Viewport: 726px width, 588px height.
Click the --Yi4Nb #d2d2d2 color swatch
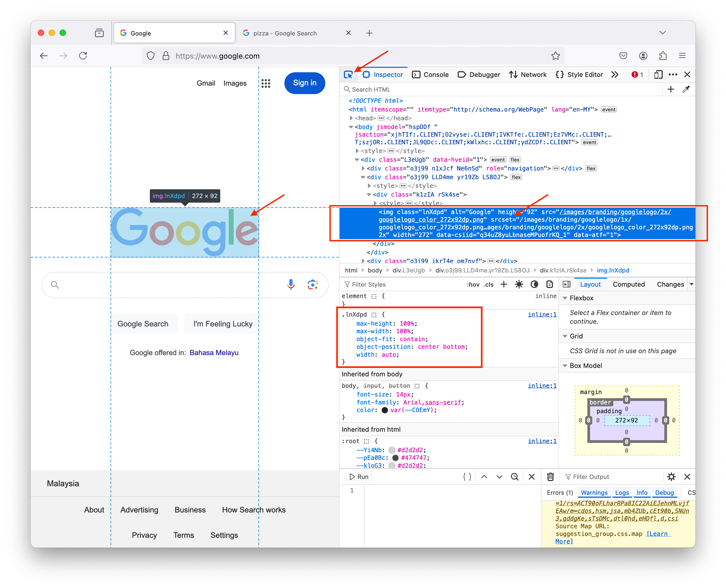coord(392,450)
